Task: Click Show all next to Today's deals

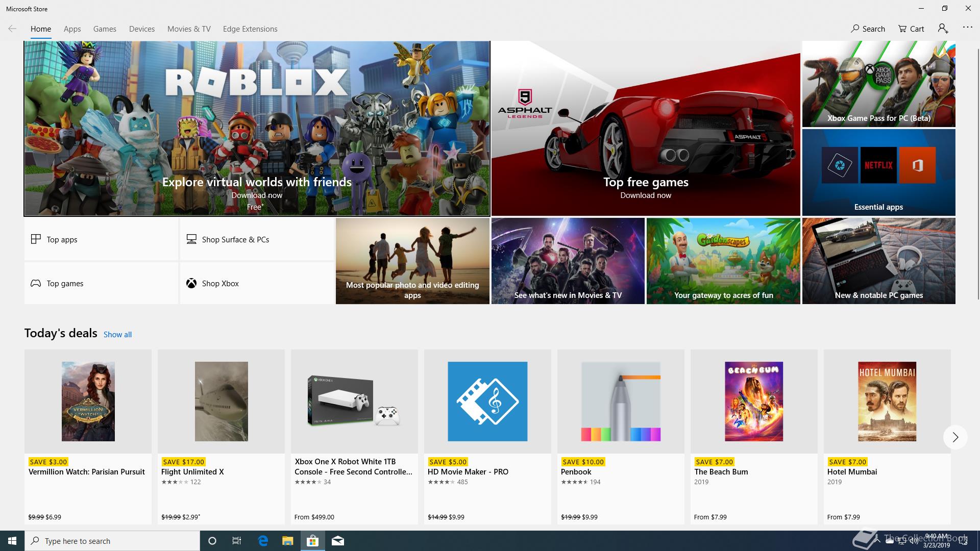Action: [x=117, y=335]
